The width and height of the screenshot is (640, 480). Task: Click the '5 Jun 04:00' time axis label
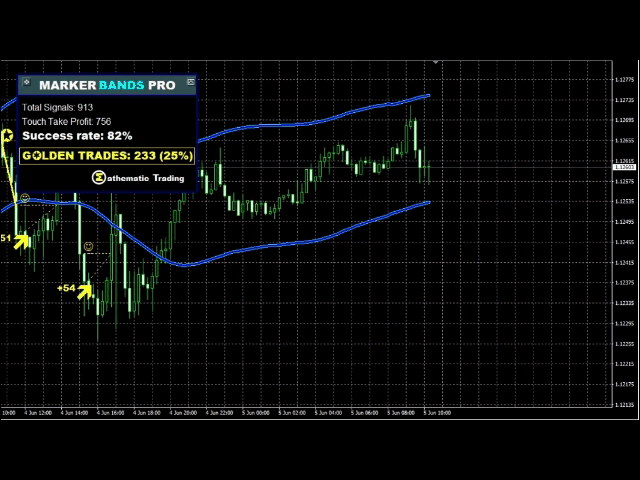point(329,413)
